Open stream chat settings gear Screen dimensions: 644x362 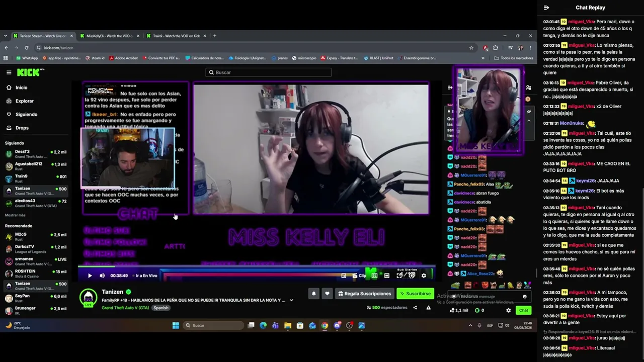509,310
